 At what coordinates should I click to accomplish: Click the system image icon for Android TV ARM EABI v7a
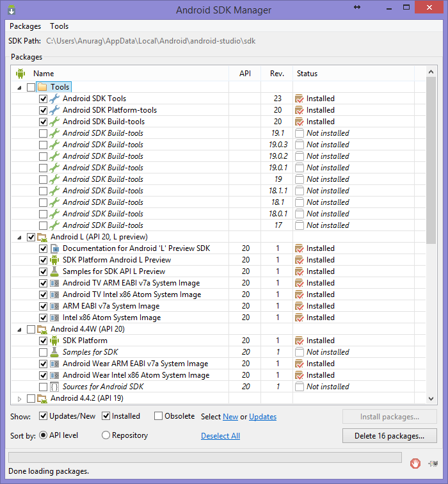[x=54, y=283]
